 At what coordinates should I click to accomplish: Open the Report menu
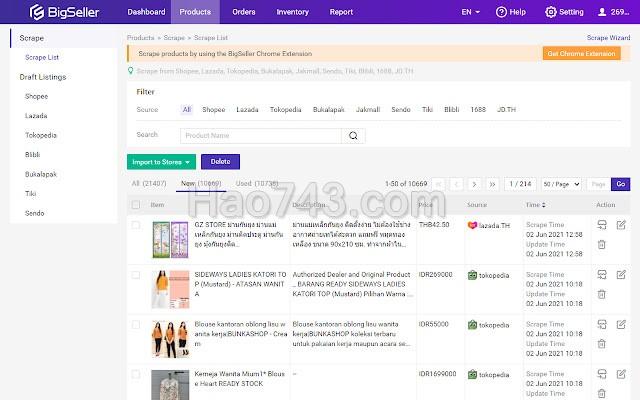(x=341, y=12)
